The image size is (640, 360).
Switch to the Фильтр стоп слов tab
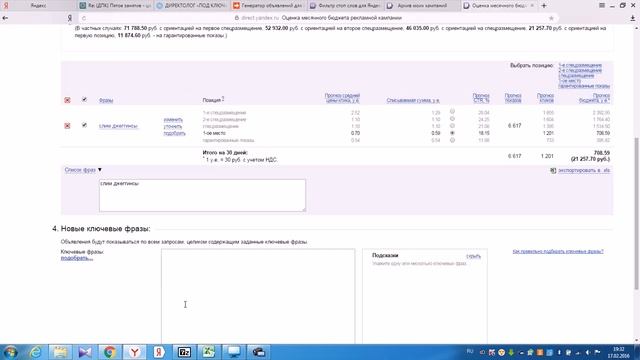click(345, 6)
